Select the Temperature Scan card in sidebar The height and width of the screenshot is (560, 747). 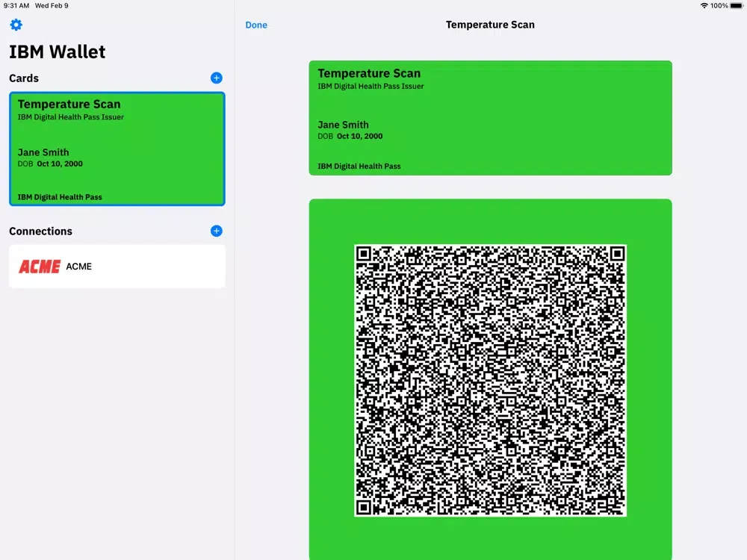117,149
